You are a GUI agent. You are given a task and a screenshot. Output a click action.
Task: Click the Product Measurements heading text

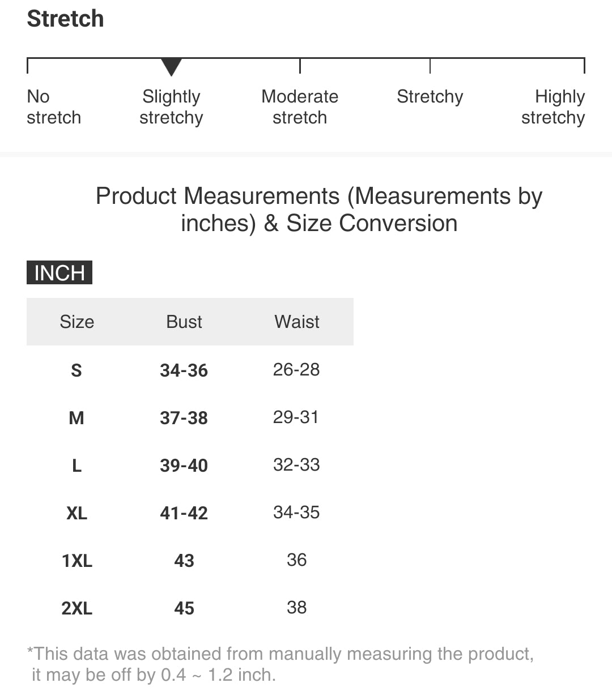[x=319, y=210]
